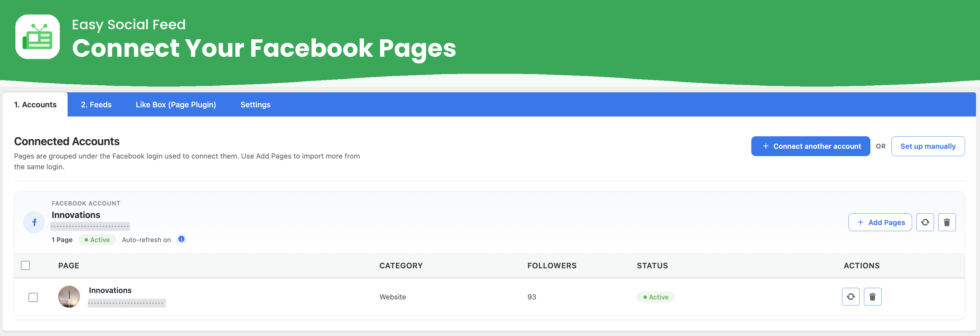Click the Facebook icon beside the Innovations account
Screen dimensions: 980x336
(34, 222)
